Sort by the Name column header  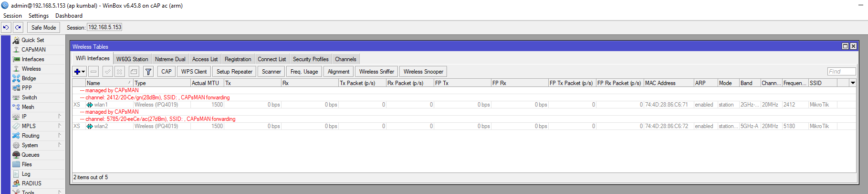click(x=109, y=83)
